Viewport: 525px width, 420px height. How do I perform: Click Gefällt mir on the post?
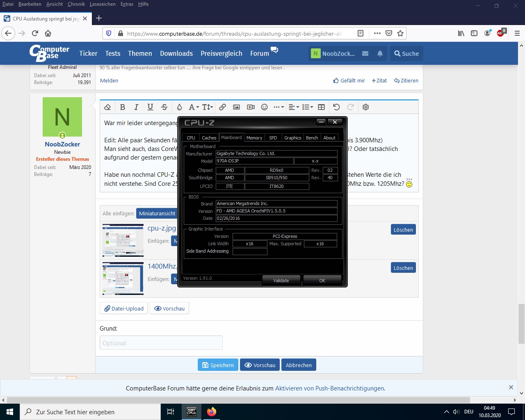(349, 80)
